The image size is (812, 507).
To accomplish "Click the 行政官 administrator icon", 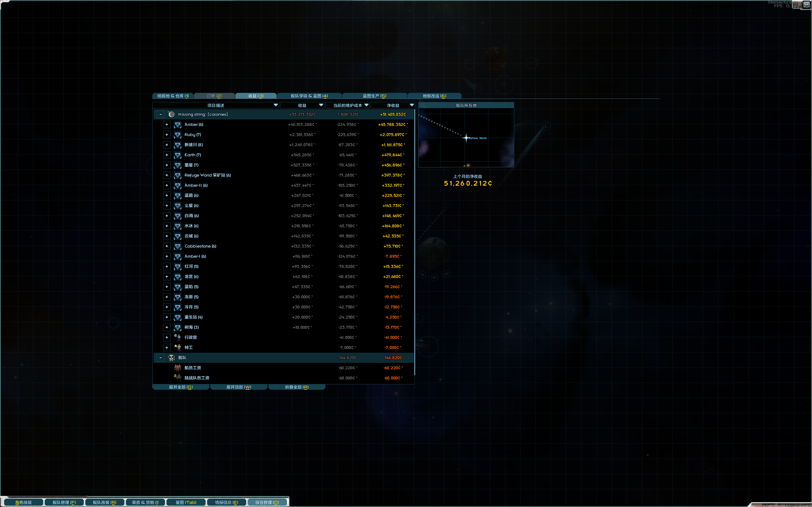I will point(178,337).
